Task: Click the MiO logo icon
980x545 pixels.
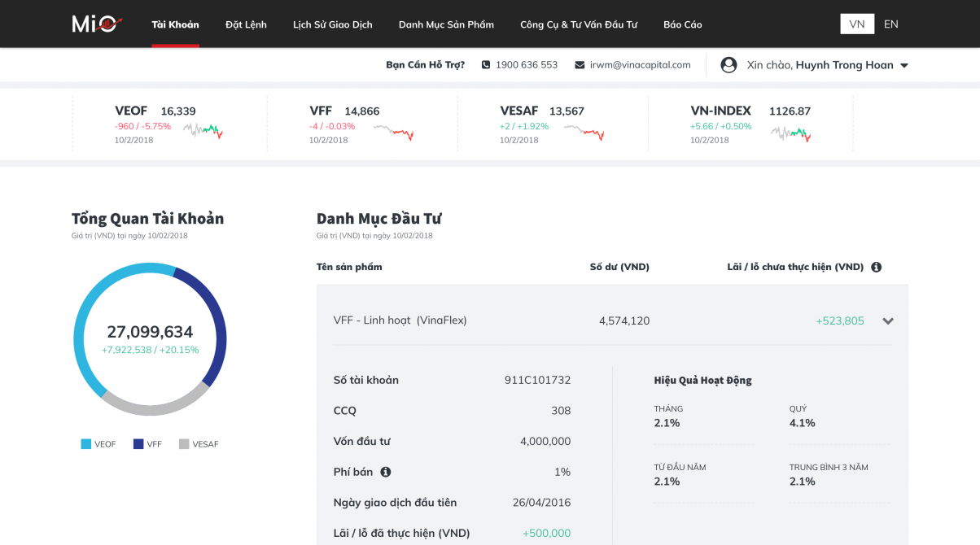Action: (x=97, y=24)
